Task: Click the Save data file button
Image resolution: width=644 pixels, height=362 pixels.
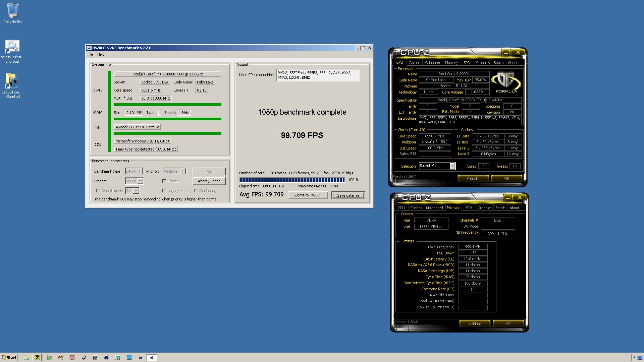Action: (348, 195)
